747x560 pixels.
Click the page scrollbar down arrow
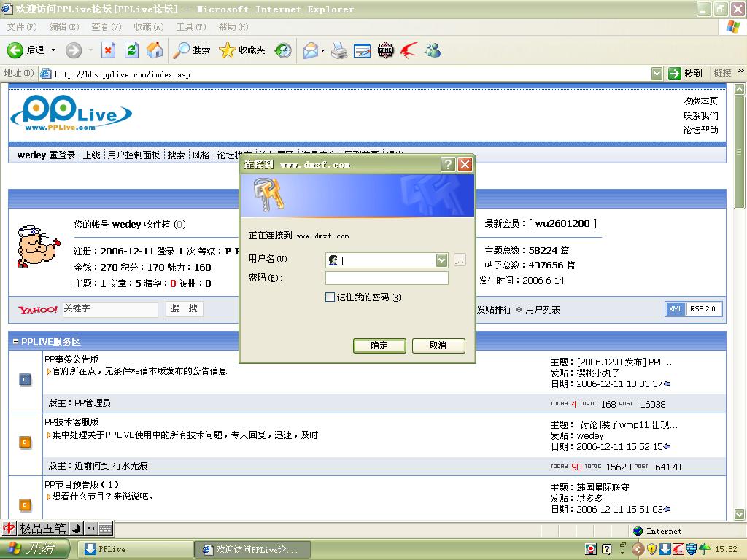pyautogui.click(x=740, y=514)
